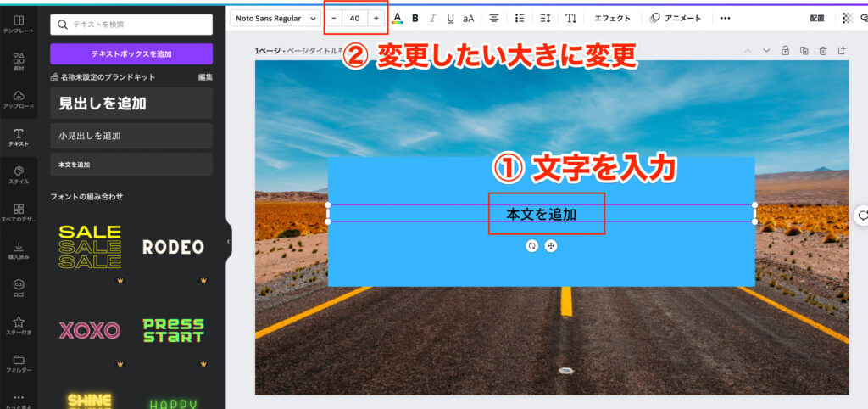Click the rotate handle below the text box
868x409 pixels.
[532, 246]
